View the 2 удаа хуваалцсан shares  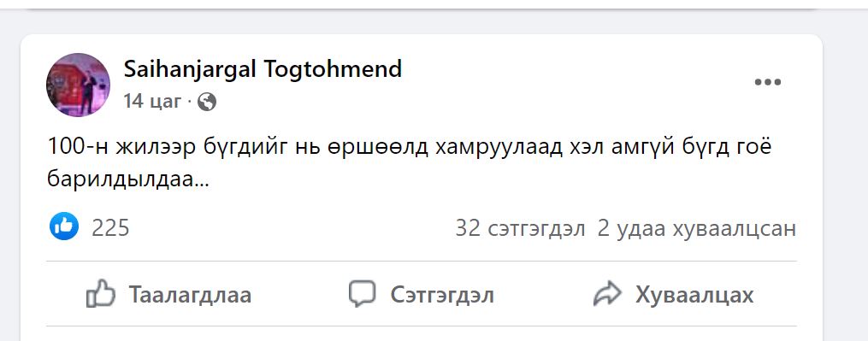(696, 228)
